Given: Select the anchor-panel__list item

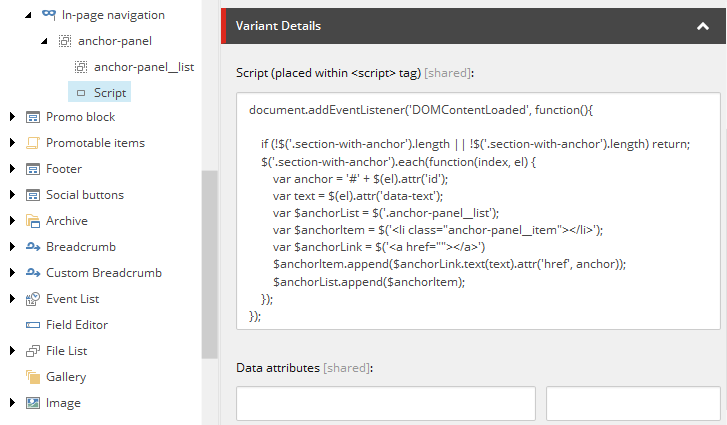Looking at the screenshot, I should coord(143,67).
